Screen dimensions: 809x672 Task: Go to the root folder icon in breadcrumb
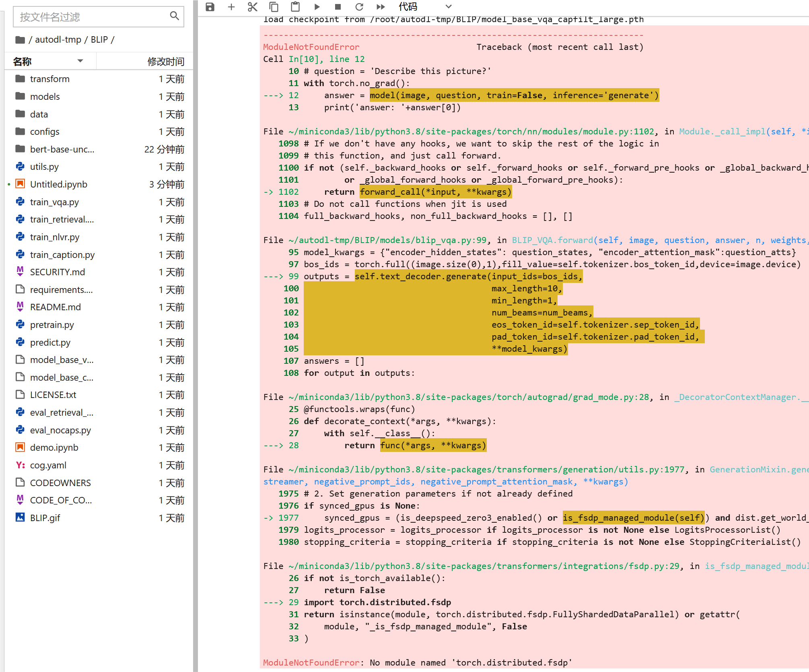20,39
